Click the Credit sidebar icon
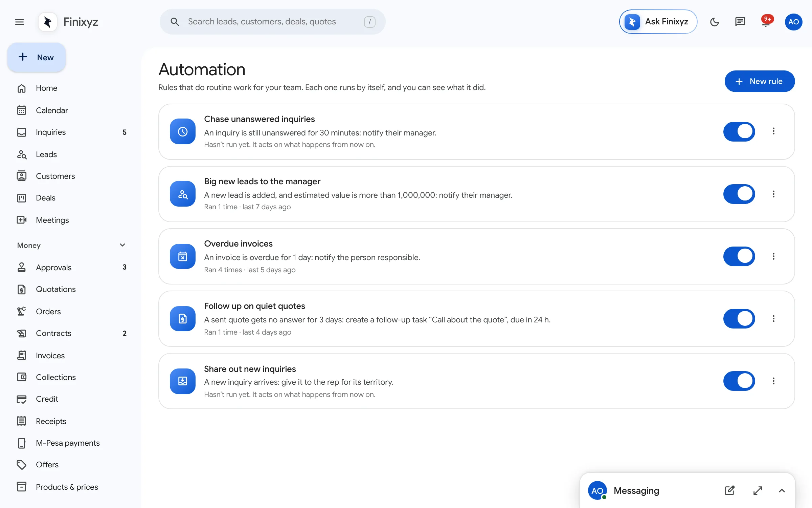The height and width of the screenshot is (508, 812). point(22,399)
